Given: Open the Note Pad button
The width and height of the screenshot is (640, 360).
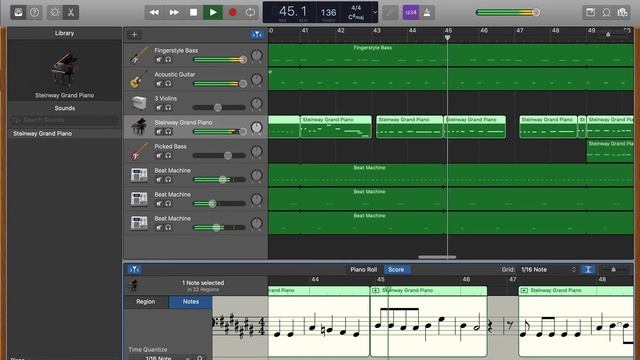Looking at the screenshot, I should click(x=590, y=12).
